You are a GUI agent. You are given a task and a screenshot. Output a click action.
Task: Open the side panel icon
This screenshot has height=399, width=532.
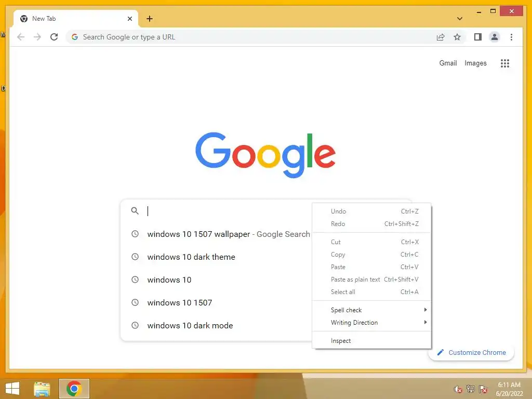[478, 37]
